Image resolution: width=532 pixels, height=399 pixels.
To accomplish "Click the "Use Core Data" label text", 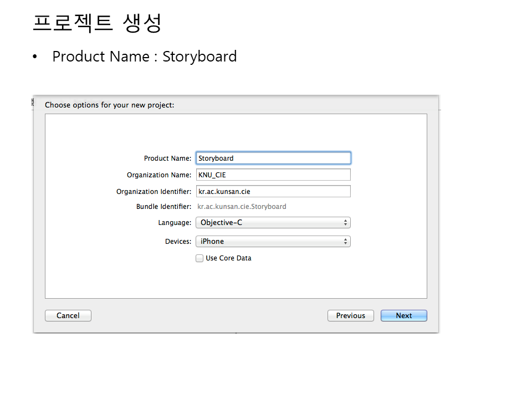I will click(x=228, y=258).
